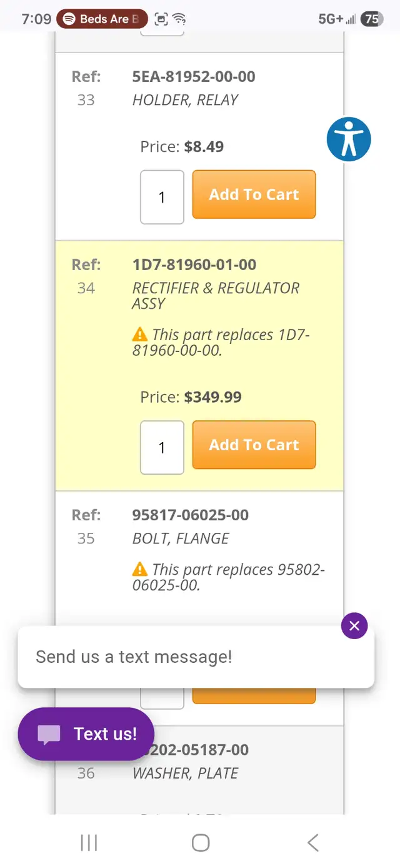Add the relay holder to cart

[x=254, y=194]
